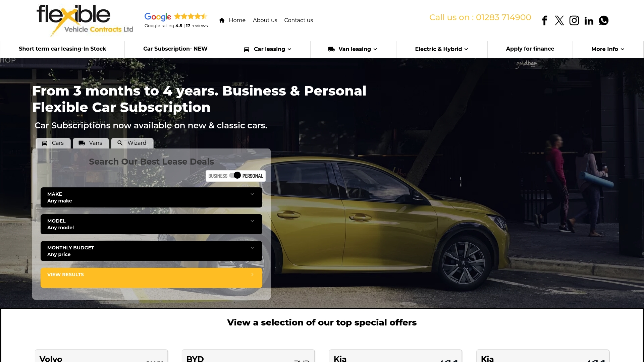This screenshot has height=362, width=644.
Task: Expand the Electric & Hybrid menu
Action: [x=442, y=49]
